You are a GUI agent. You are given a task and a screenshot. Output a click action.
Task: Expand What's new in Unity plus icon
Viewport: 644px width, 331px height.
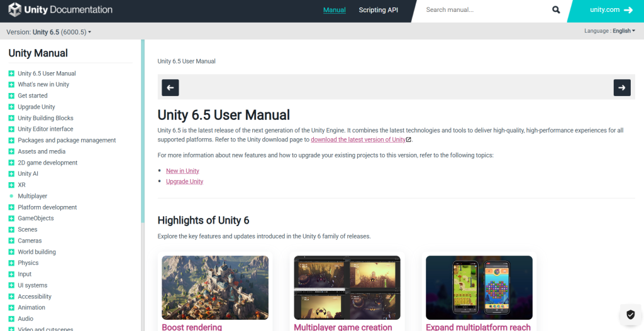[x=11, y=85]
